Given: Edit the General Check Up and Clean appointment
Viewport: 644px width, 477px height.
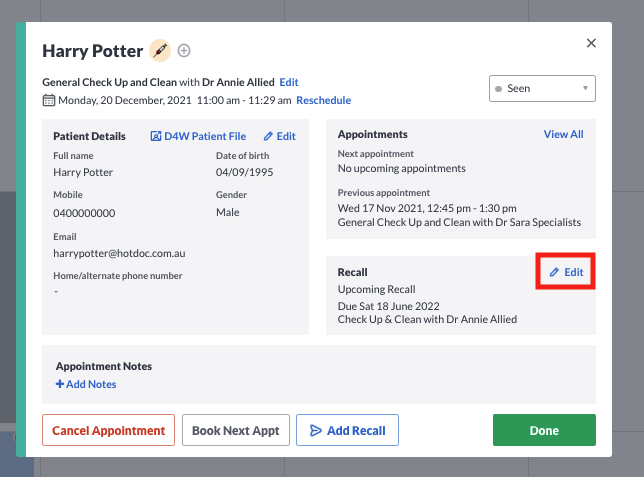Looking at the screenshot, I should [289, 82].
